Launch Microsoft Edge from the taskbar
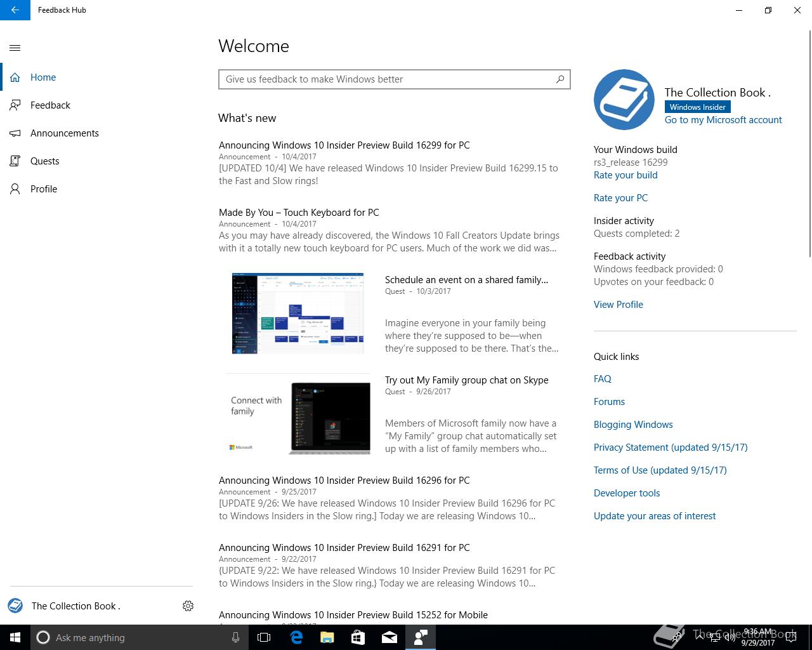Image resolution: width=812 pixels, height=650 pixels. 296,637
